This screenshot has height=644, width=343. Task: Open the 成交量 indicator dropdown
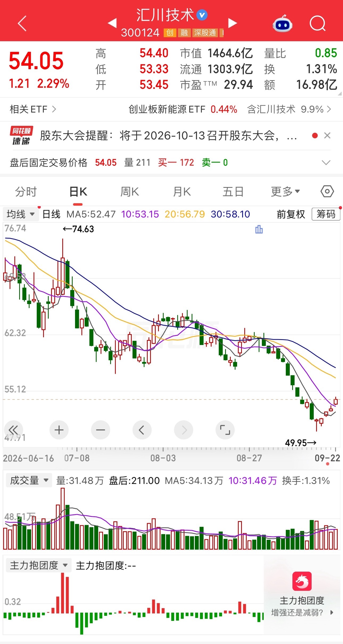(x=29, y=480)
